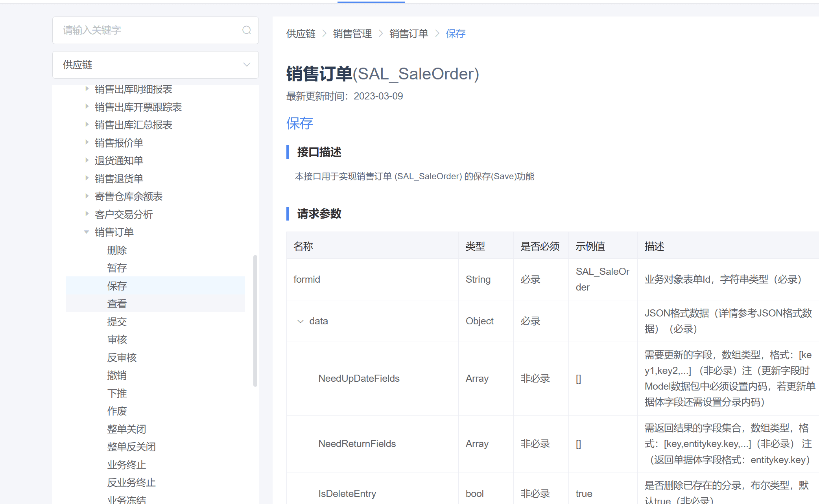The image size is (819, 504).
Task: Click the IsDeleteEntry parameter cell
Action: 372,489
